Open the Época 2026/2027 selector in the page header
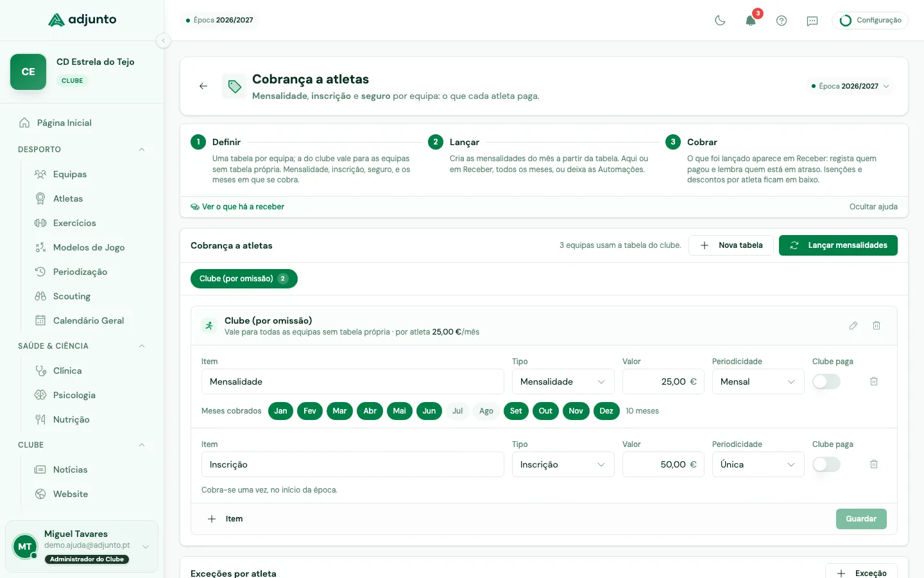This screenshot has width=924, height=578. click(850, 86)
